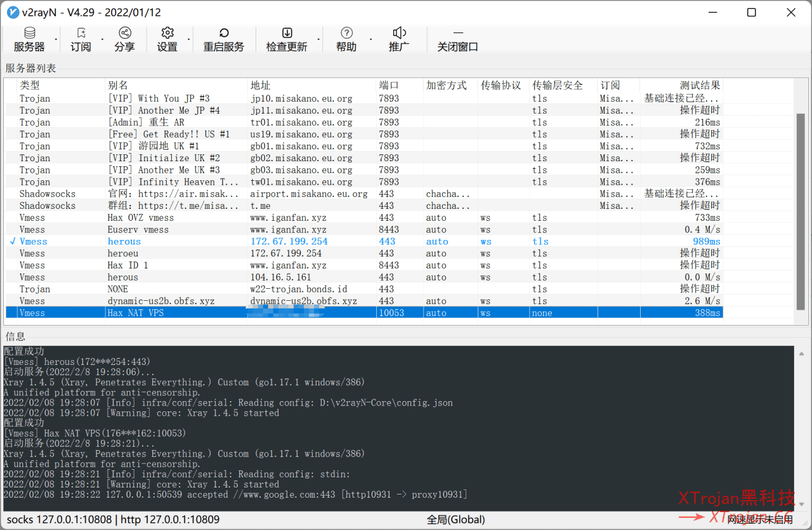Open the routing mode menu 全局(Global)

point(456,519)
